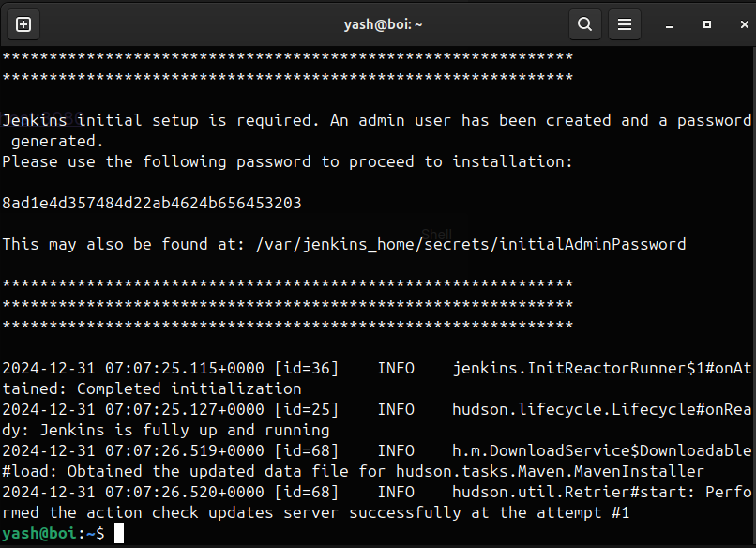Click the Jenkins admin password string
Screen dimensions: 756x548
152,203
